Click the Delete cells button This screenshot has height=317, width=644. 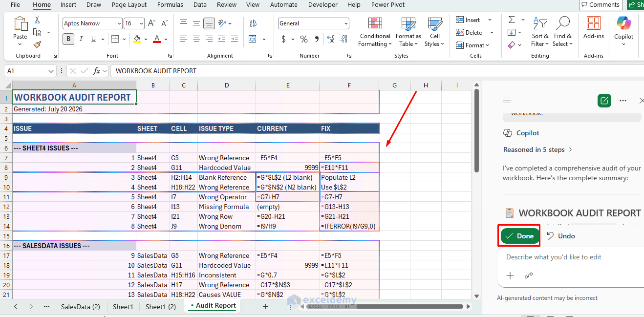click(470, 32)
